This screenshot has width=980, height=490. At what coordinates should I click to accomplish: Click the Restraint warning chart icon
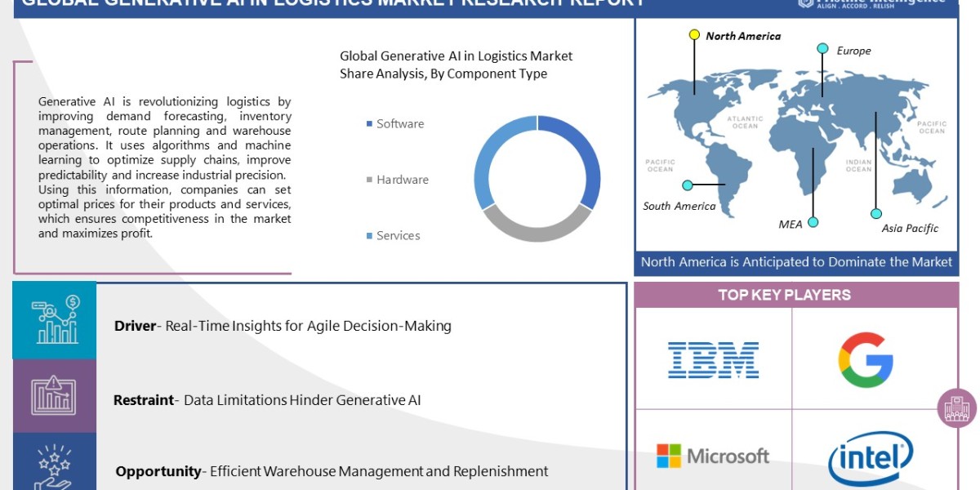coord(55,395)
